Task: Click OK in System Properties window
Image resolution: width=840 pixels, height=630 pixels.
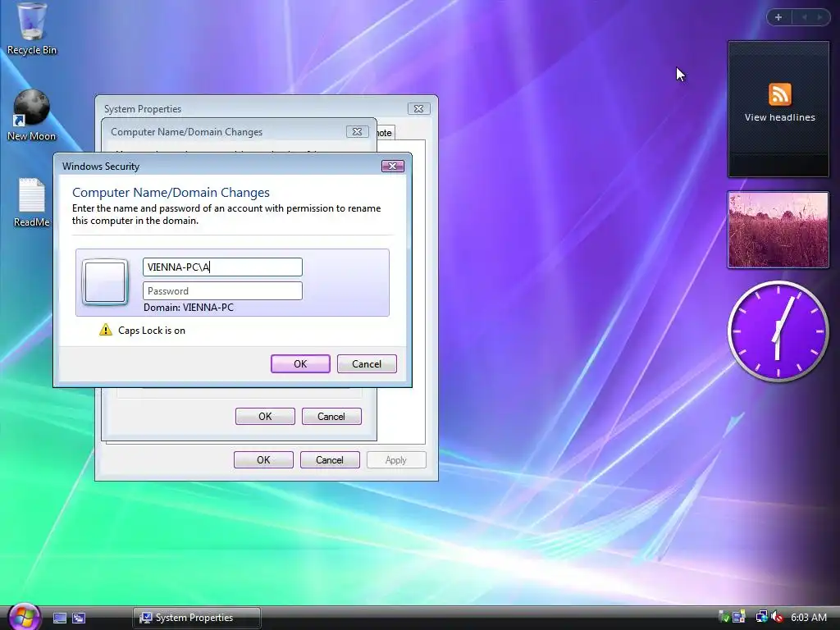Action: [263, 459]
